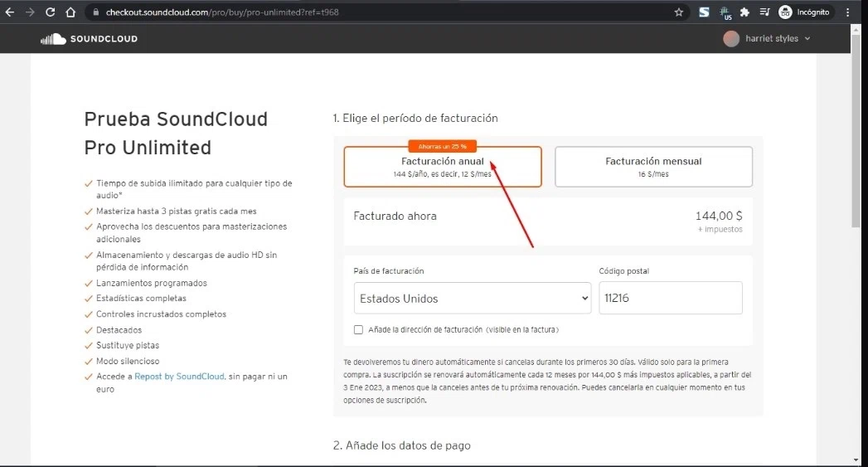Click the Sustituye pistas feature item
Viewport: 868px width, 467px height.
(128, 345)
